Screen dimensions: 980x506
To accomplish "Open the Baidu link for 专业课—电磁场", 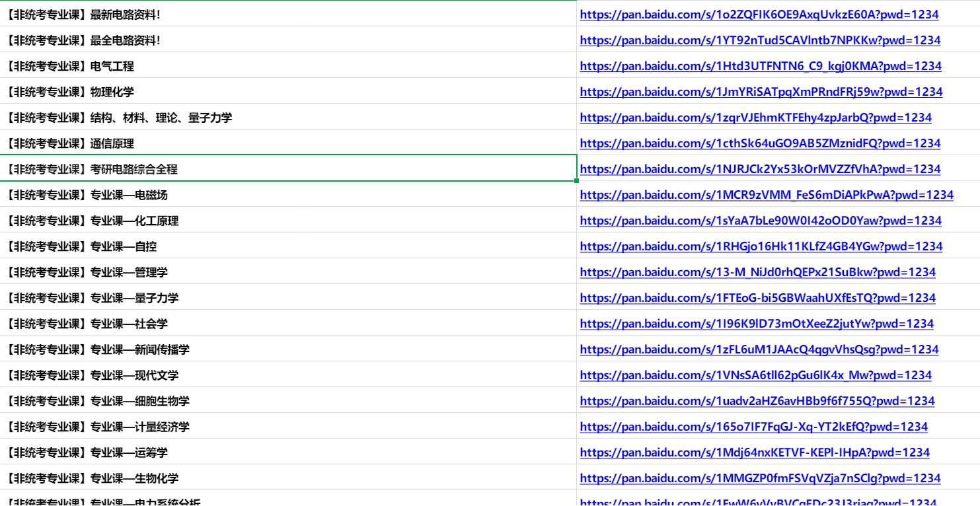I will coord(767,195).
